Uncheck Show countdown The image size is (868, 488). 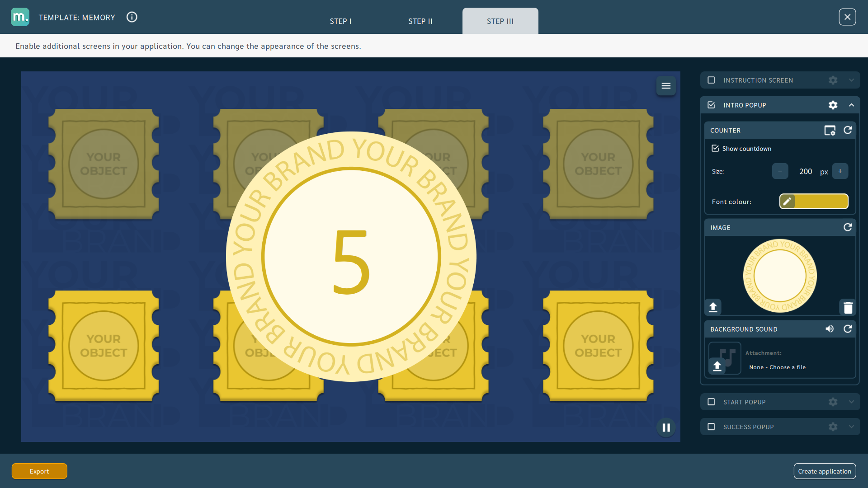[x=715, y=148]
